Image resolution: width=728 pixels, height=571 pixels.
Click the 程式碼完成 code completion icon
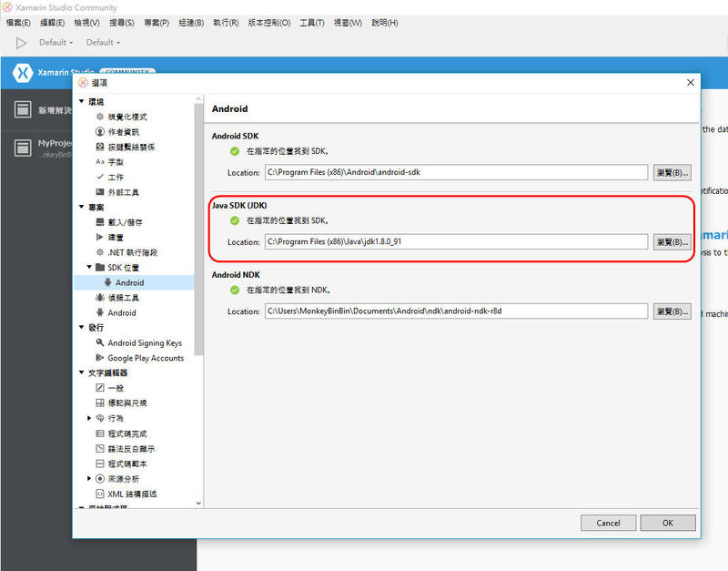99,433
